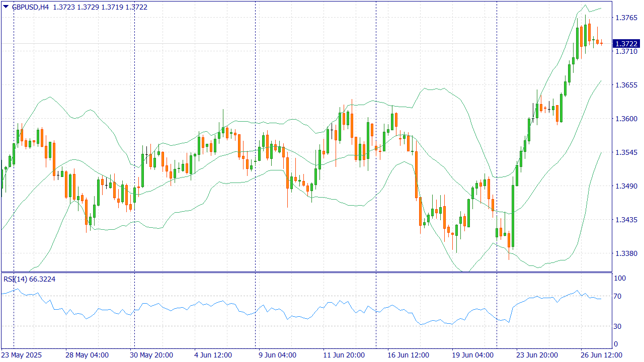Click the latest candle at chart's right edge

601,44
